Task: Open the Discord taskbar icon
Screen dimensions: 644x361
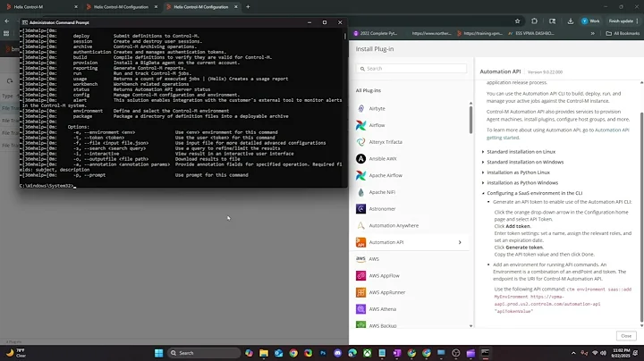Action: pyautogui.click(x=337, y=353)
